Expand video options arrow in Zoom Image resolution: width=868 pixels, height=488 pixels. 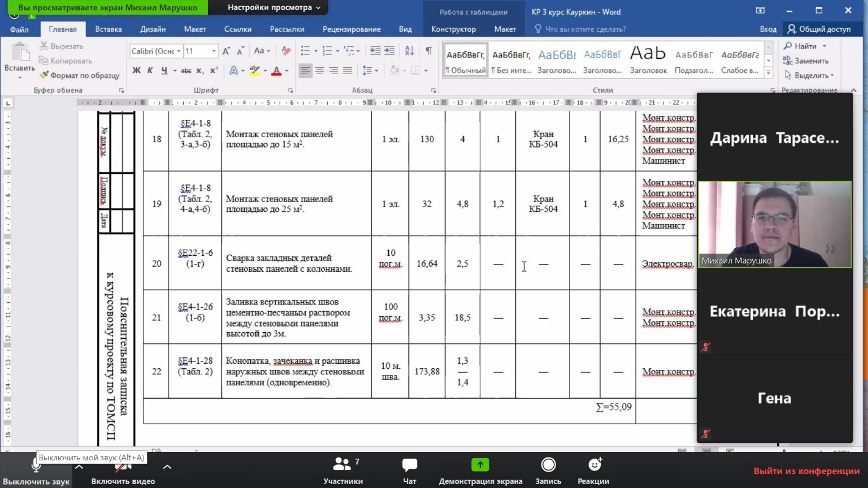[x=167, y=467]
